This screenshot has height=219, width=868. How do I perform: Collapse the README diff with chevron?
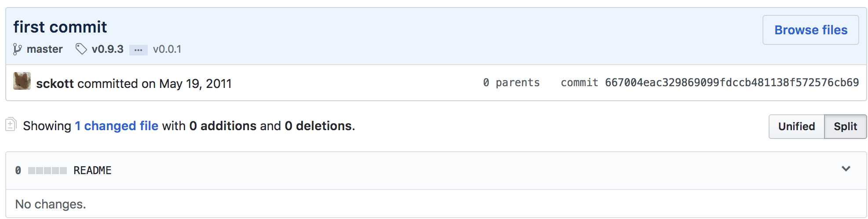coord(846,169)
